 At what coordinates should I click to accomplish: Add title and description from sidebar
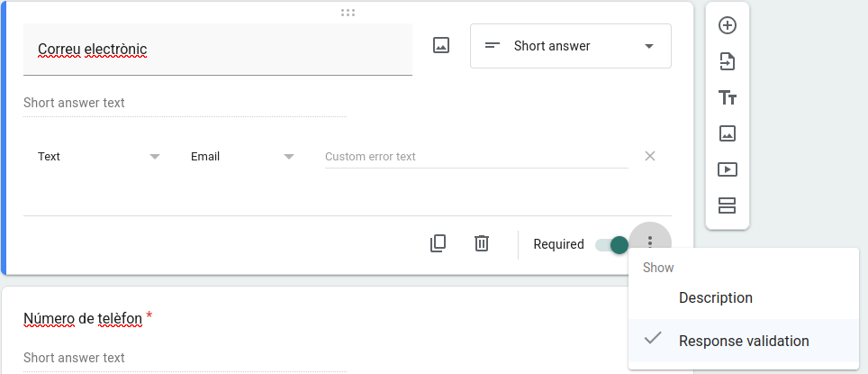[x=727, y=97]
